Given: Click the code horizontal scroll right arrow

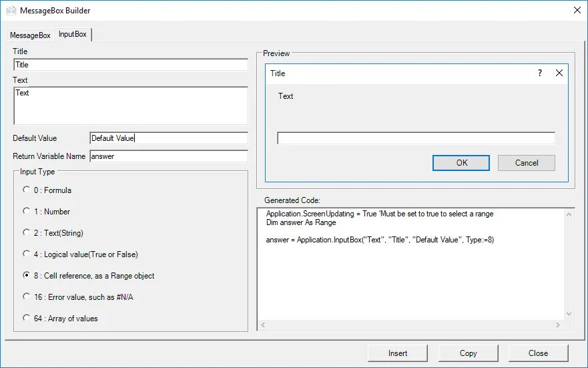Looking at the screenshot, I should pos(558,325).
